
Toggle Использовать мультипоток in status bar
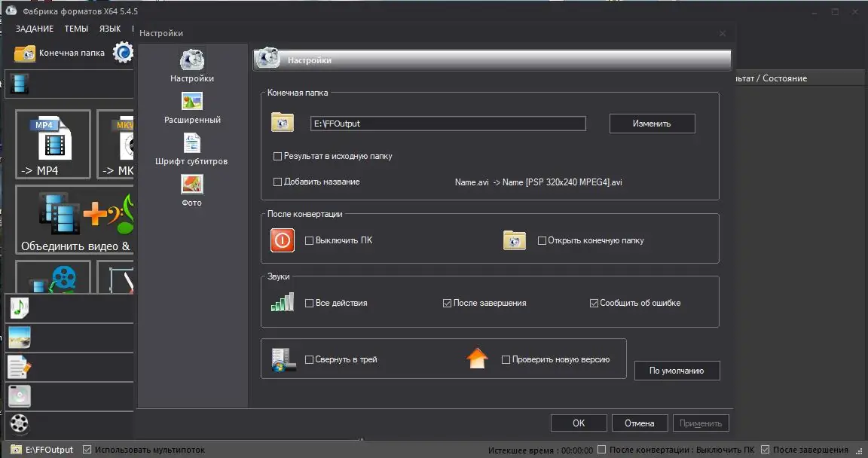(x=87, y=450)
